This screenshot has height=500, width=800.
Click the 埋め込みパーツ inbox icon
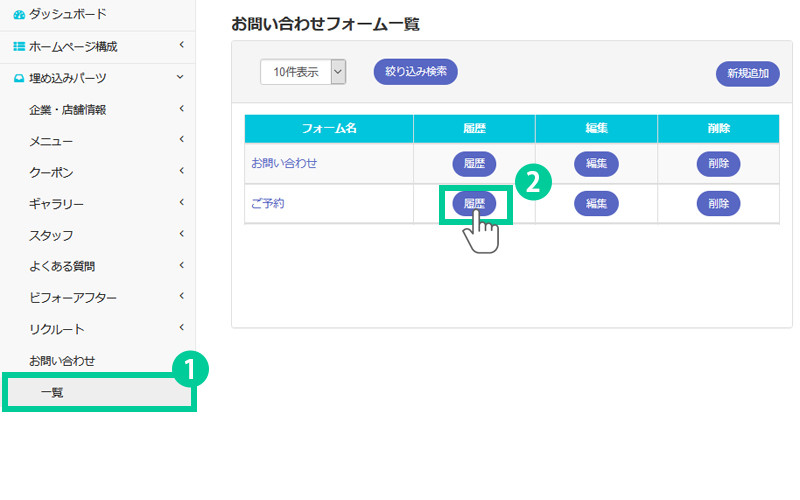pos(19,78)
